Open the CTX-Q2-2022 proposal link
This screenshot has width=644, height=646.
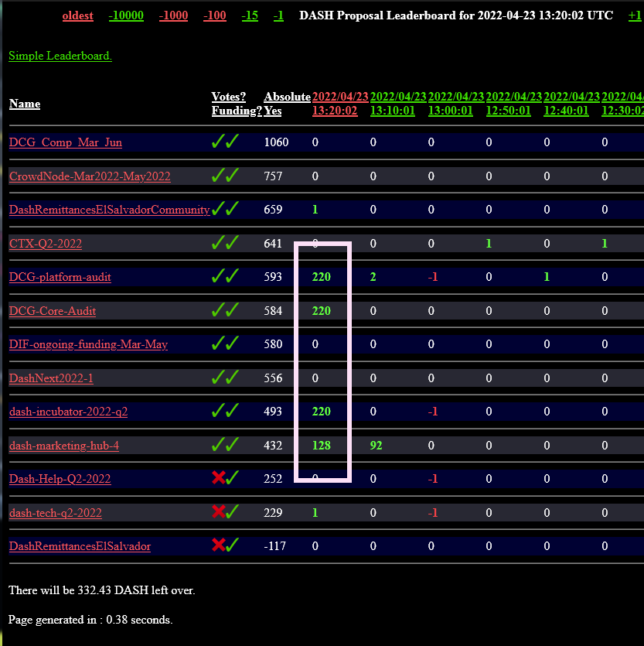[x=46, y=244]
